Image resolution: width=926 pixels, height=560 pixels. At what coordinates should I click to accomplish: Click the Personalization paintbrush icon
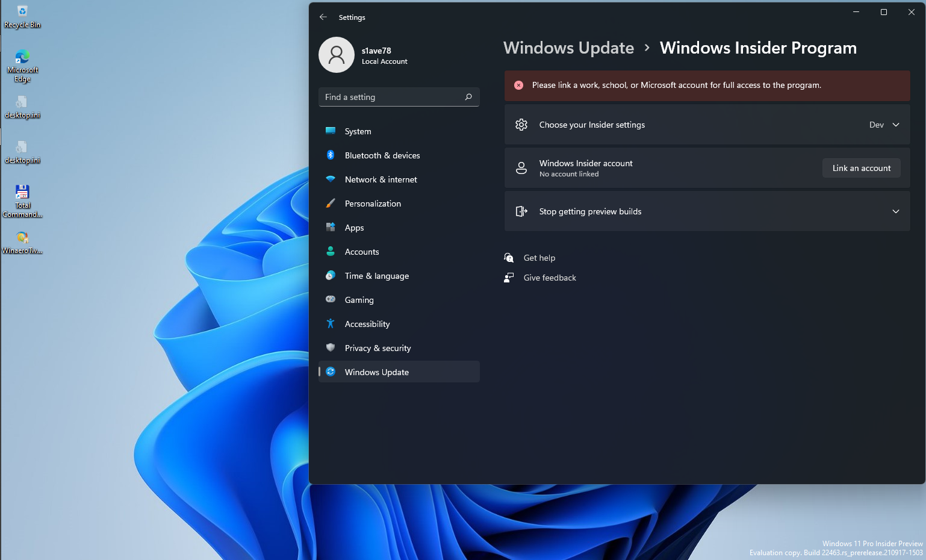tap(331, 203)
